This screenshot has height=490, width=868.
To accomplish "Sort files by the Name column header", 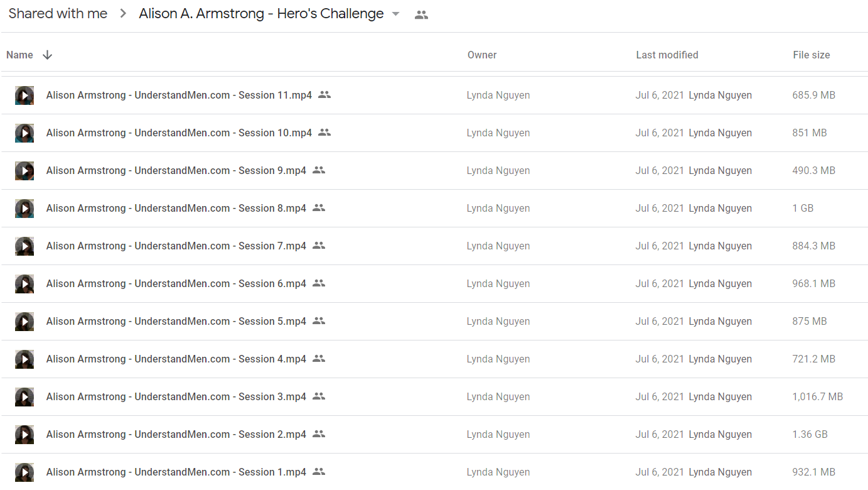I will (x=19, y=55).
